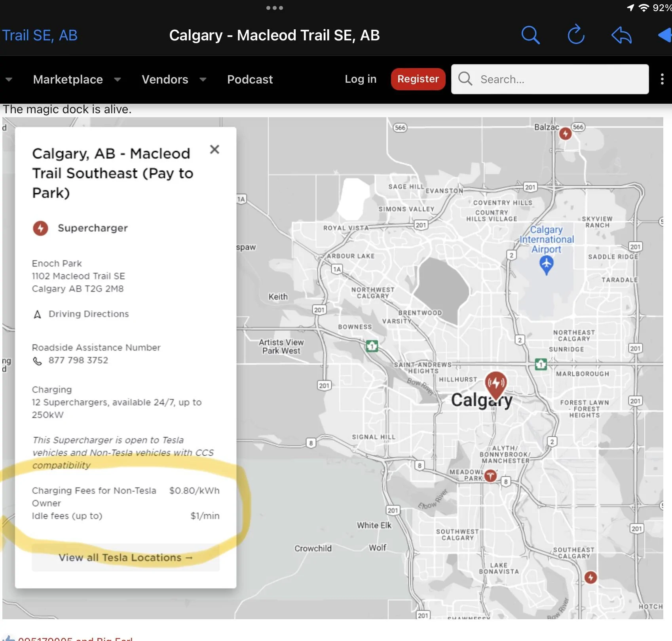The height and width of the screenshot is (641, 672).
Task: Click the Driving Directions arrow icon
Action: (38, 314)
